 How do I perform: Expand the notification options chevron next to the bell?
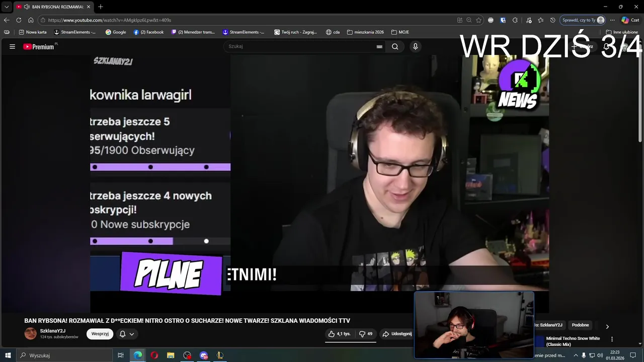click(x=132, y=334)
